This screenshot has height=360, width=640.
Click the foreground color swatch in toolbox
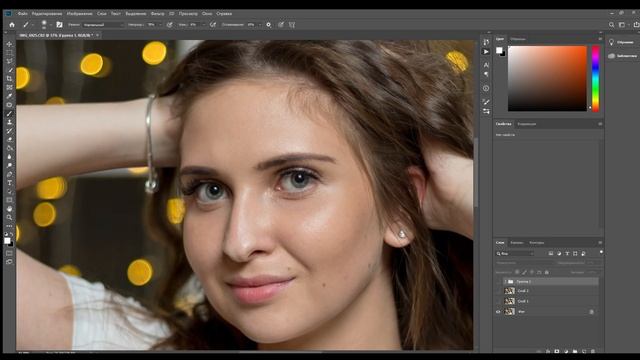(7, 240)
